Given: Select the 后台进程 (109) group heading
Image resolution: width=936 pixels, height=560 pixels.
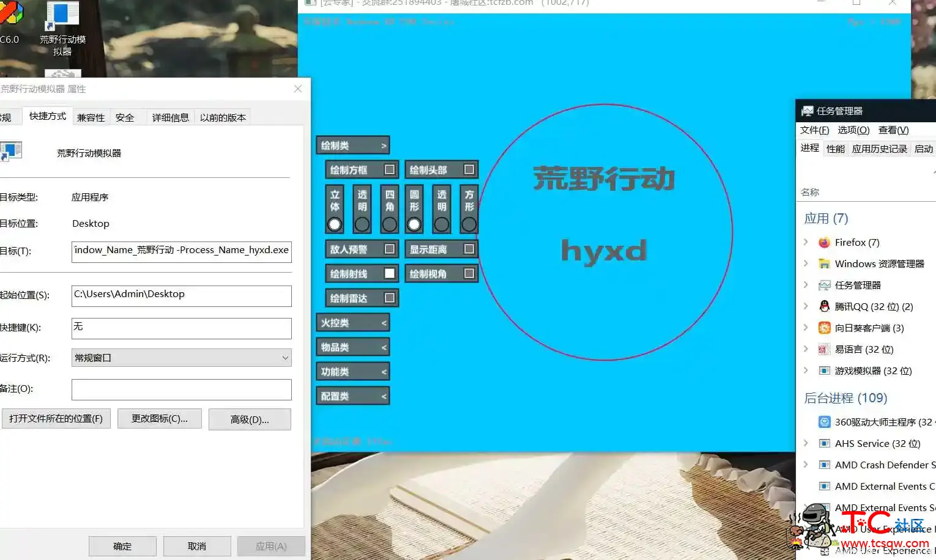Looking at the screenshot, I should [x=845, y=398].
